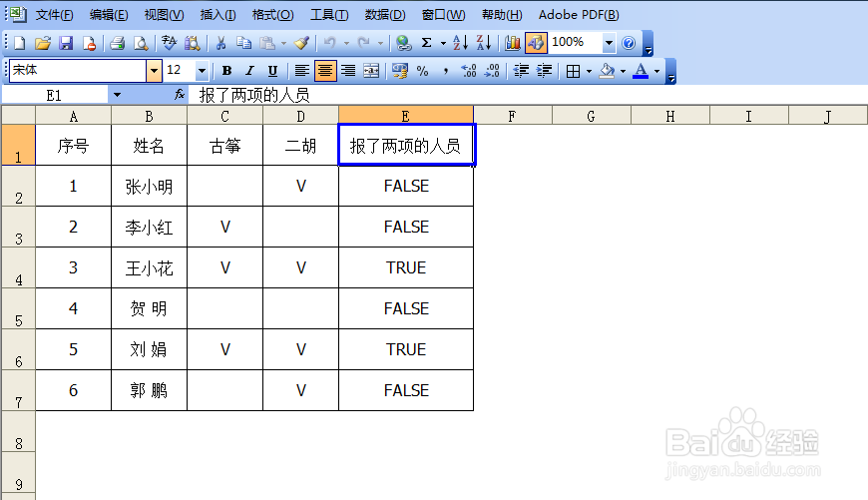Apply comma style
This screenshot has width=868, height=500.
(446, 71)
